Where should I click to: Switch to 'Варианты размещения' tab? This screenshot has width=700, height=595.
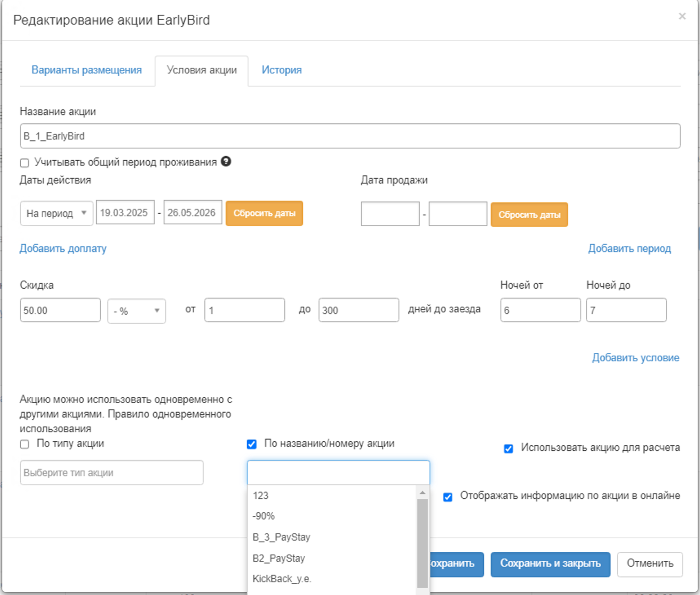[86, 70]
